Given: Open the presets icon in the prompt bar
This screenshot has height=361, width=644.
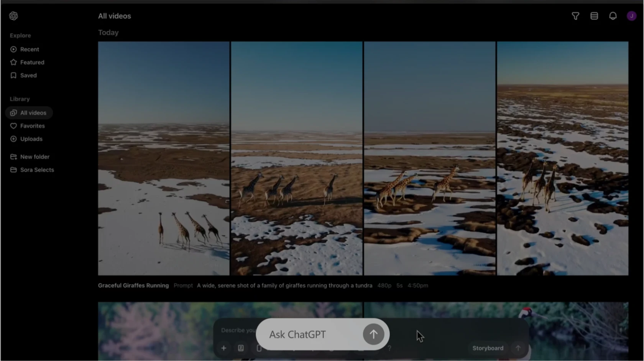Looking at the screenshot, I should [241, 348].
